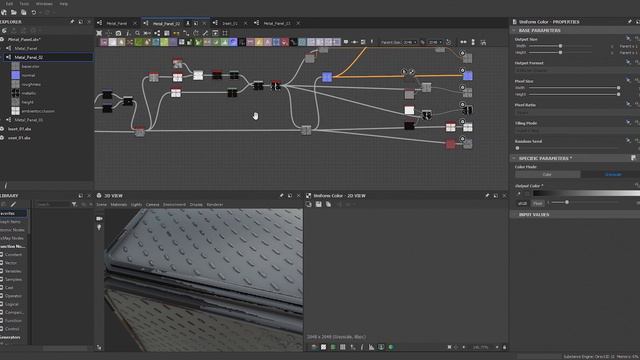Adjust the Output Size Width slider
Viewport: 640px width, 360px height.
pos(560,46)
